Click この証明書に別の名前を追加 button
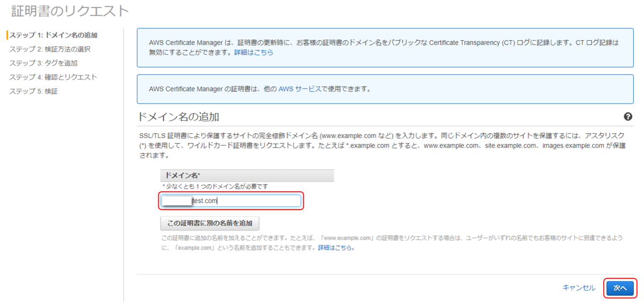644x305 pixels. 210,223
